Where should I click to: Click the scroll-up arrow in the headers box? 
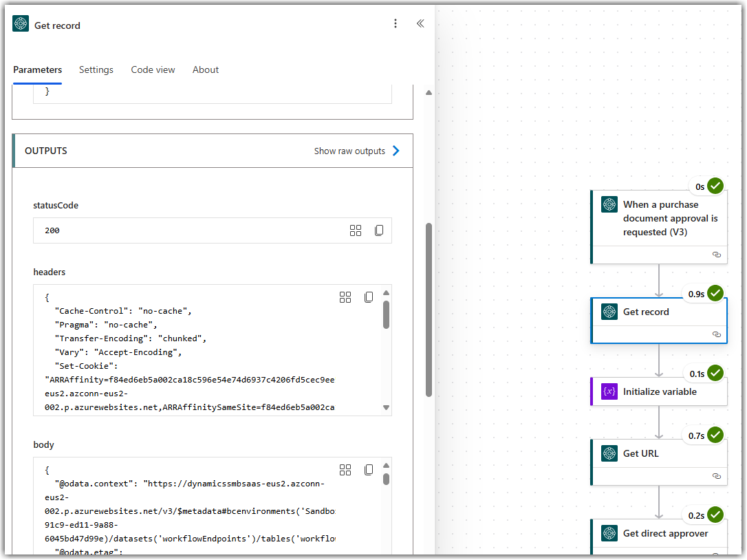point(386,292)
